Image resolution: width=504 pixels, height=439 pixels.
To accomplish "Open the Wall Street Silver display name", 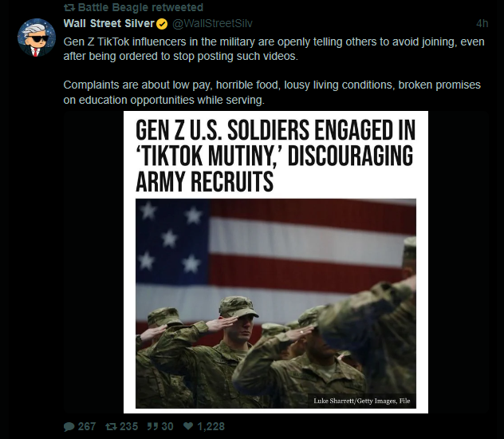I will (108, 22).
